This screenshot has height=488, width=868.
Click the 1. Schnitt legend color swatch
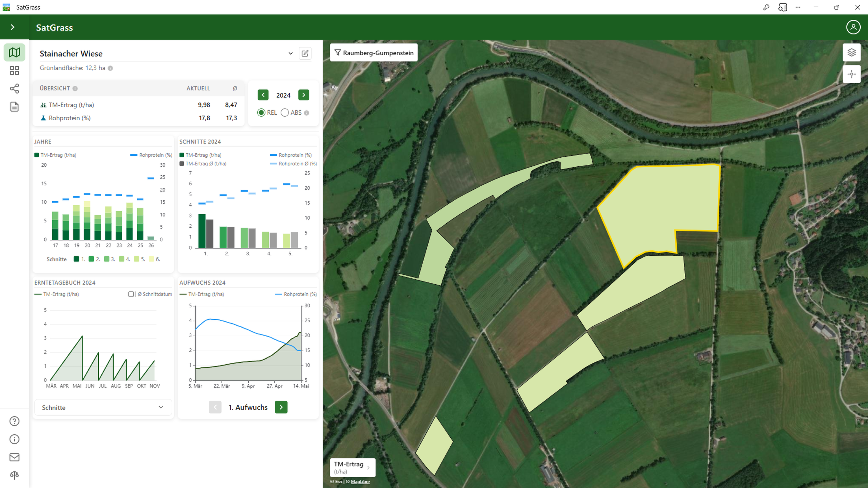click(x=77, y=259)
